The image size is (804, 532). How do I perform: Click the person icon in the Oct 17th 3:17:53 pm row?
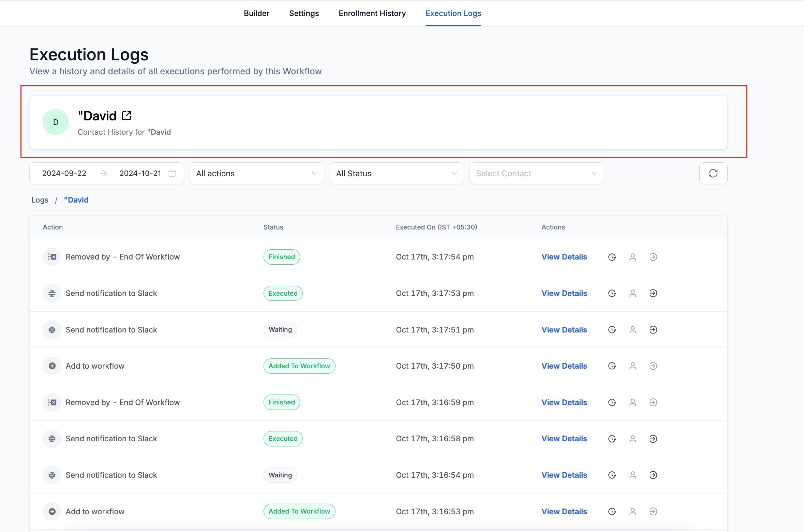pyautogui.click(x=632, y=293)
